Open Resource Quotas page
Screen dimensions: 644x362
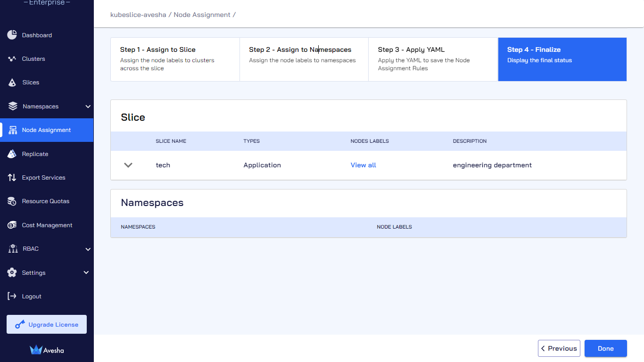point(47,201)
